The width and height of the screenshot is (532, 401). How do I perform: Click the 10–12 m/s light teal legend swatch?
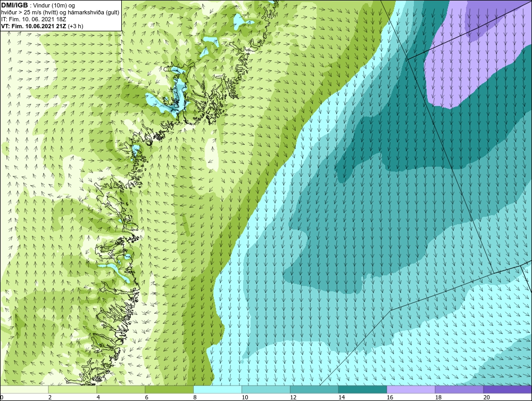point(266,390)
